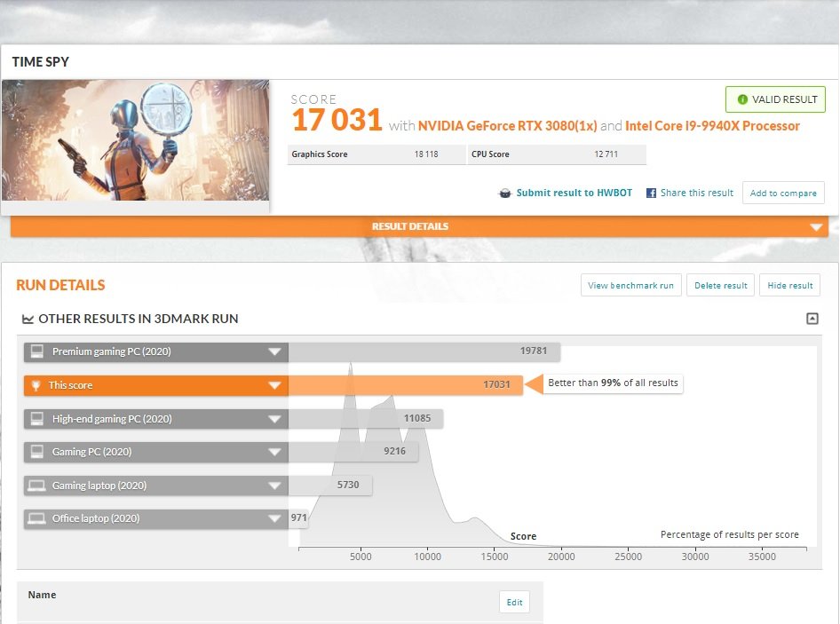
Task: Open the Intel Core i9-9940X Processor link
Action: 712,126
